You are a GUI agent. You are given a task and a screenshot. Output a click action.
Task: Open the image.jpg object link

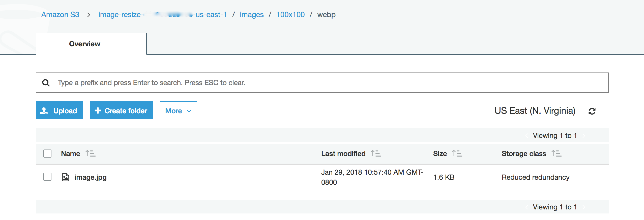[91, 177]
